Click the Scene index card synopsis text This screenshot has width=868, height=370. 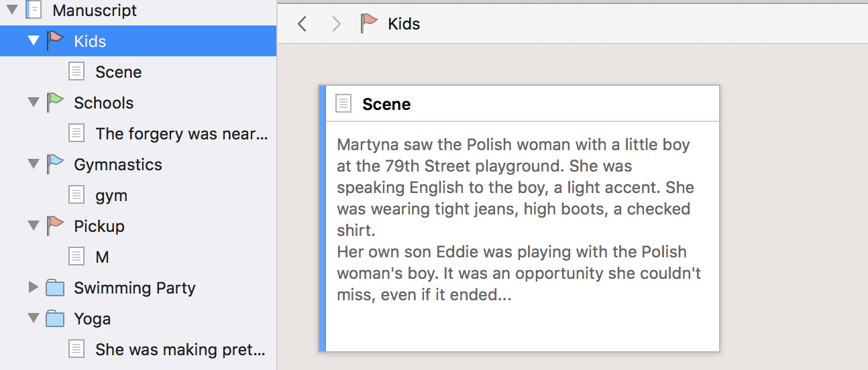click(514, 219)
